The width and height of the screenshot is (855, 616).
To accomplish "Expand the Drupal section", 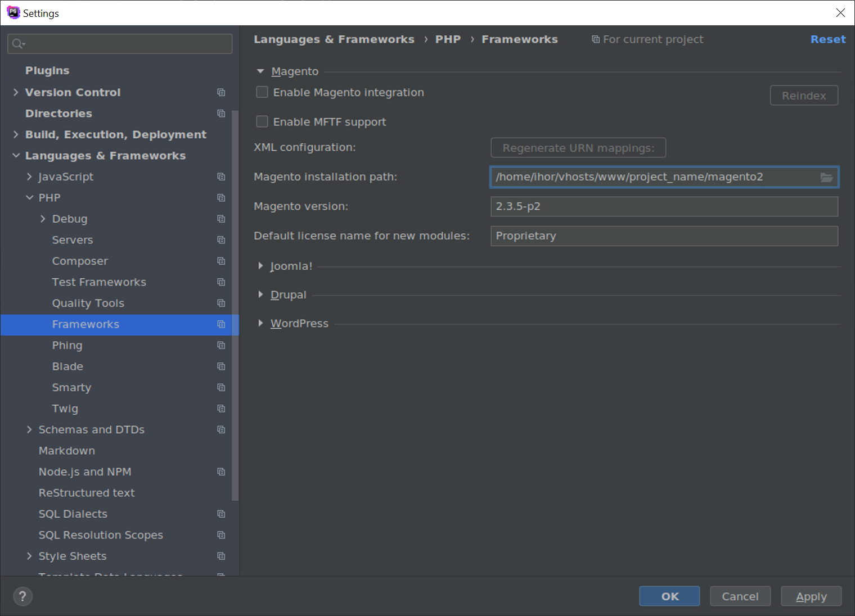I will pos(260,295).
